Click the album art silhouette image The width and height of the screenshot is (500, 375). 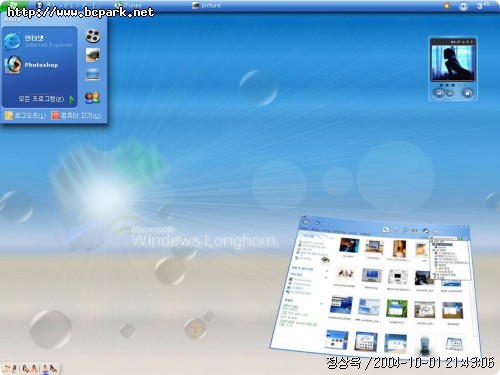coord(453,62)
